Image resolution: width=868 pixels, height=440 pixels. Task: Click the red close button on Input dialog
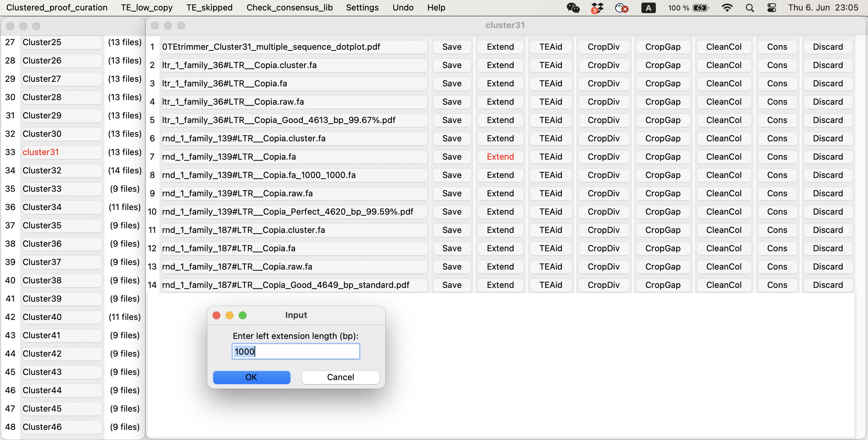(216, 315)
